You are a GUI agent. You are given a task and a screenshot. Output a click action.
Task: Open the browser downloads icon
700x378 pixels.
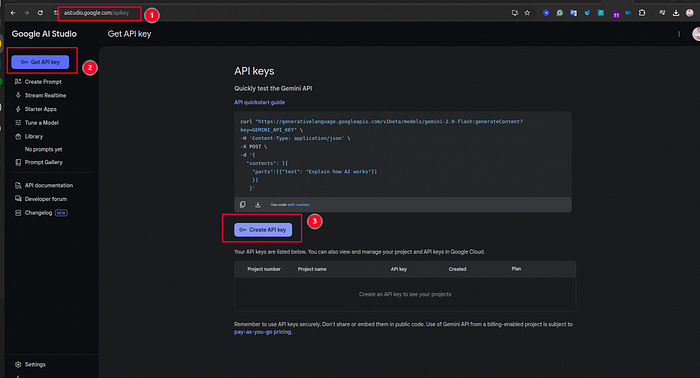pos(676,13)
